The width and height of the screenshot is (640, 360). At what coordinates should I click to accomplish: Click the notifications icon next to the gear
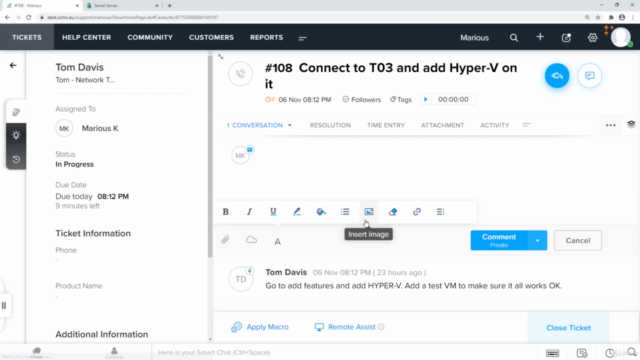click(566, 38)
